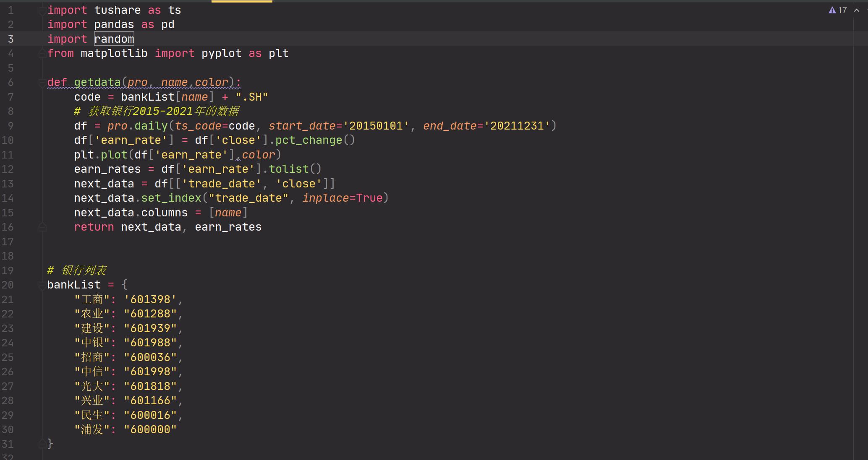Click the fold end marker at the return statement
The image size is (868, 460).
point(42,227)
